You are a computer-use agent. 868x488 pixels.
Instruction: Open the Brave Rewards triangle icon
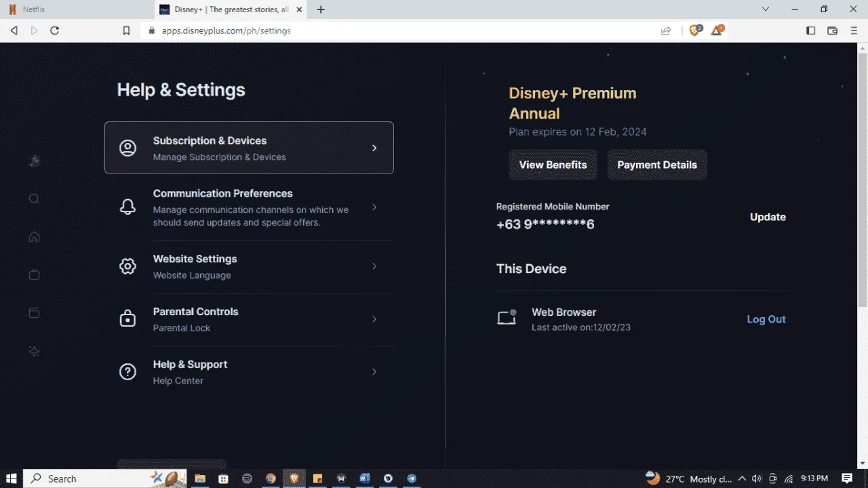point(717,30)
